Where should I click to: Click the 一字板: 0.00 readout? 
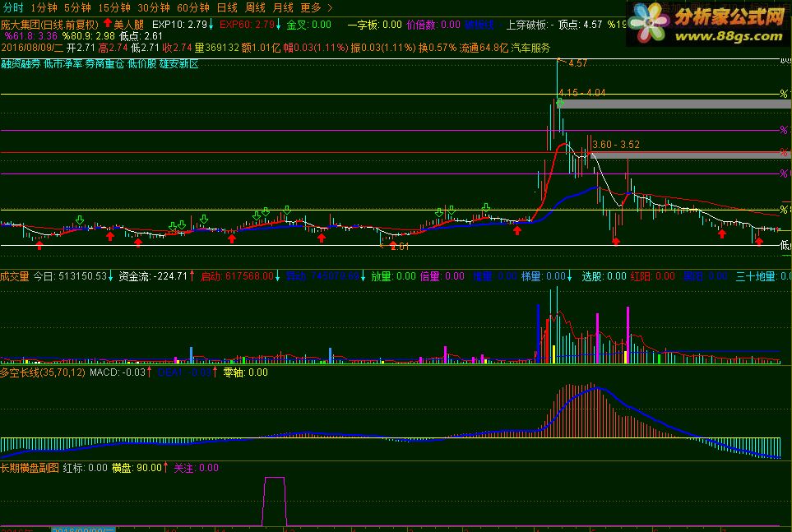374,24
